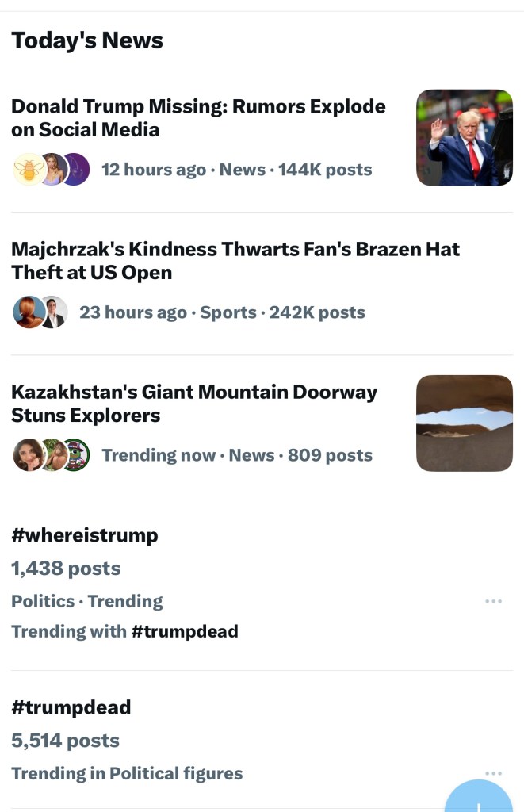This screenshot has width=524, height=812.
Task: Tap the 5,514 posts count
Action: pos(65,741)
